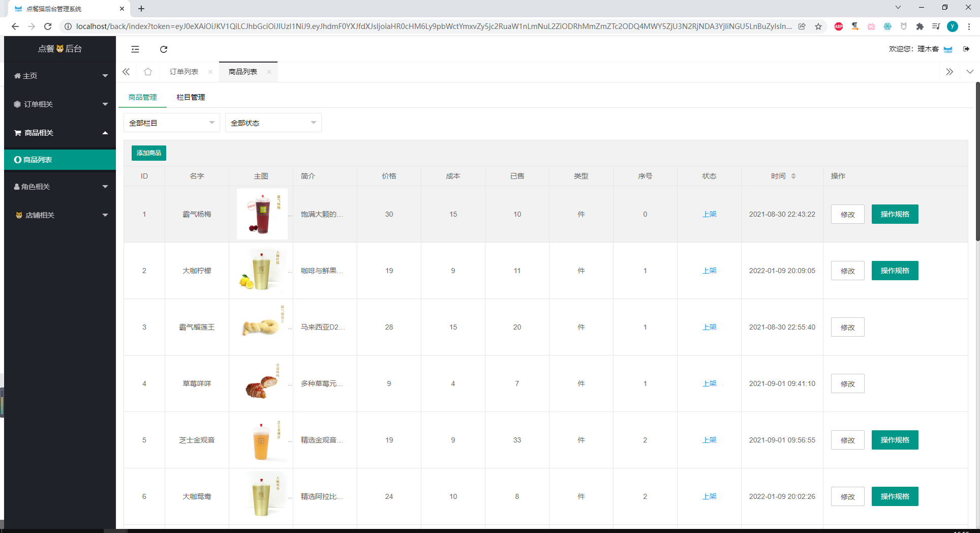Click the address bar URL field

click(434, 26)
